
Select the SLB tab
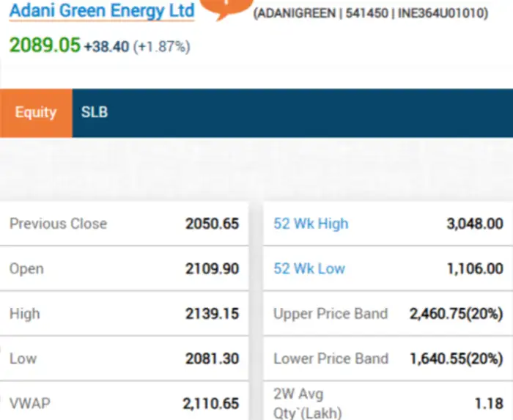[94, 112]
